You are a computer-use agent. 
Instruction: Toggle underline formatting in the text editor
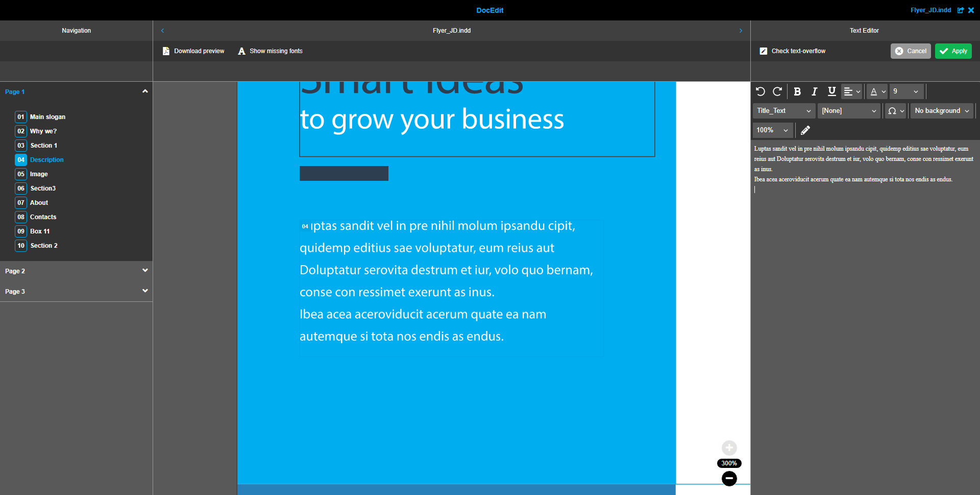[831, 91]
